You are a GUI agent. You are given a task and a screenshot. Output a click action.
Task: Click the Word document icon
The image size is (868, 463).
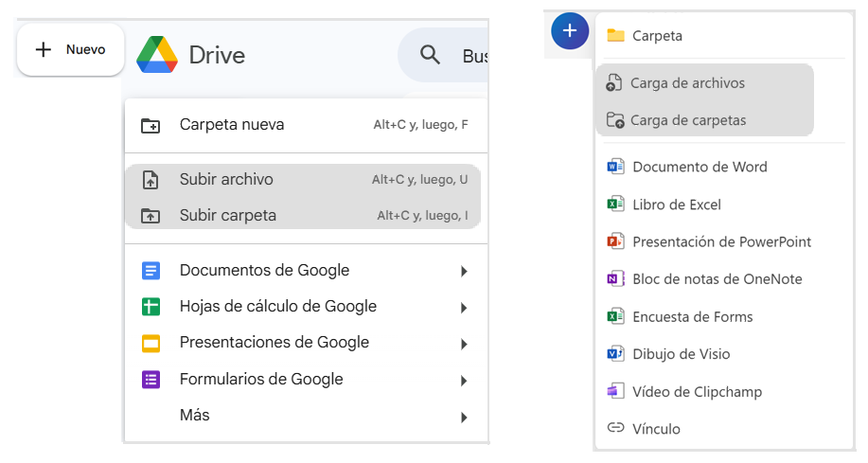615,167
